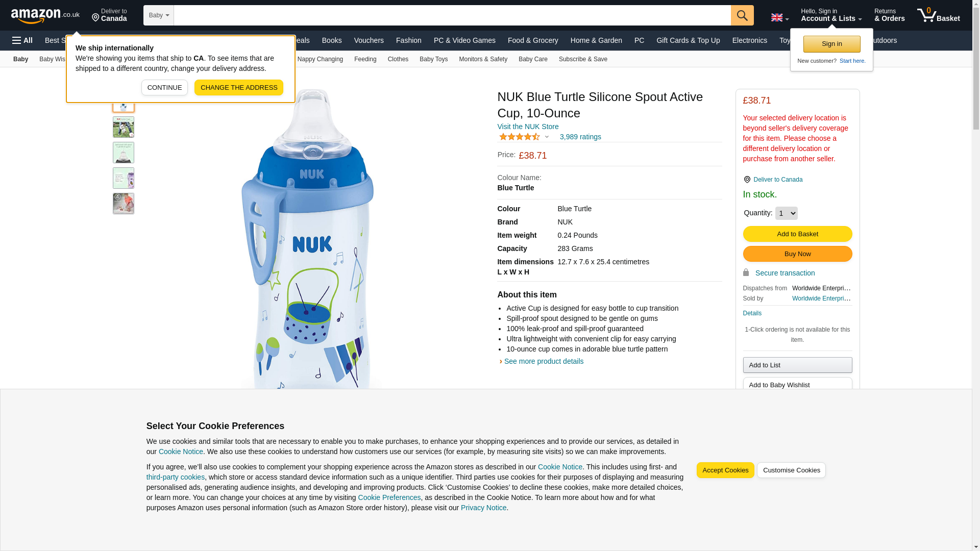
Task: Click the search input field
Action: coord(452,15)
